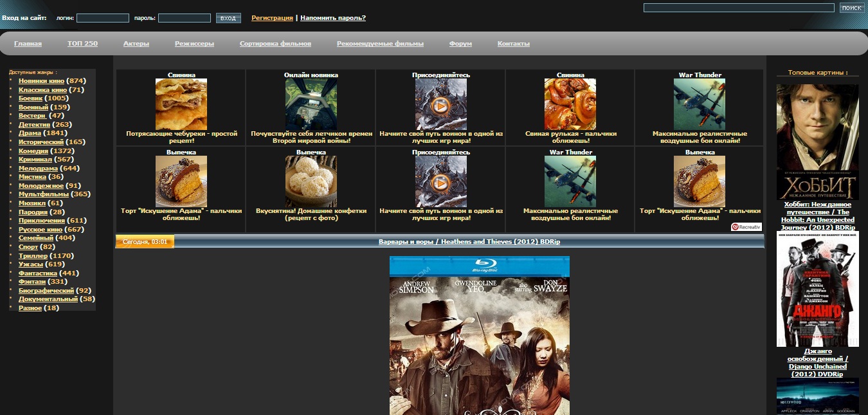Select the Пародия genre
Screen dimensions: 868x415
pos(32,212)
